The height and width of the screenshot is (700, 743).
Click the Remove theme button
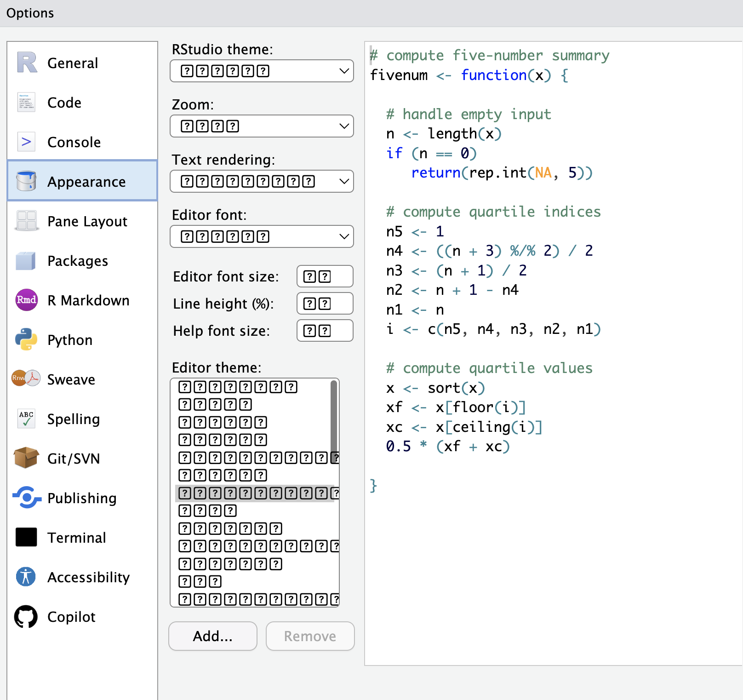point(310,636)
